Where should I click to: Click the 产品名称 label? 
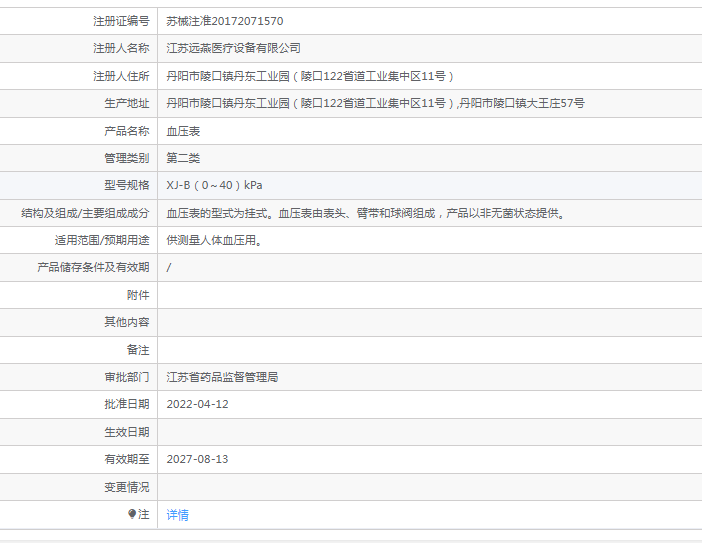127,131
